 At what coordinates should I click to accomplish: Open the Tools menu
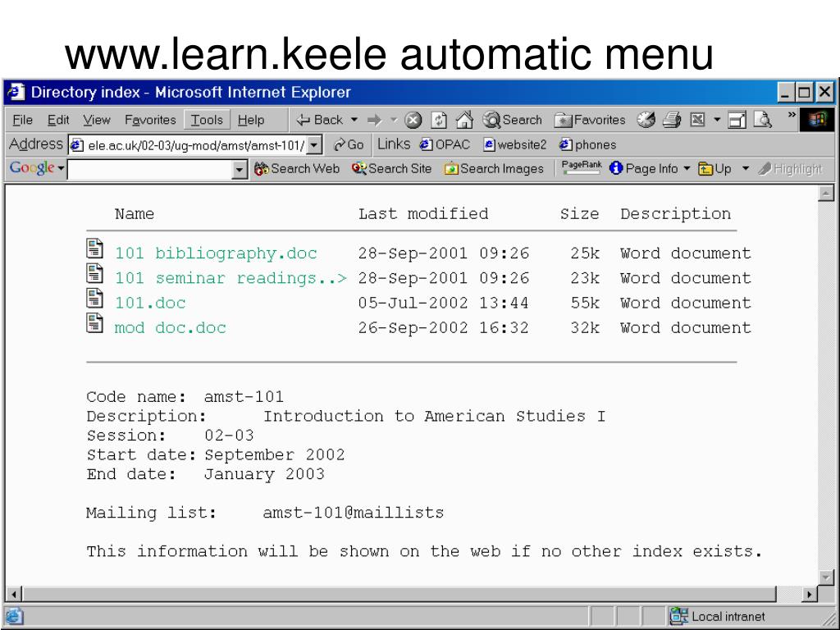tap(207, 120)
